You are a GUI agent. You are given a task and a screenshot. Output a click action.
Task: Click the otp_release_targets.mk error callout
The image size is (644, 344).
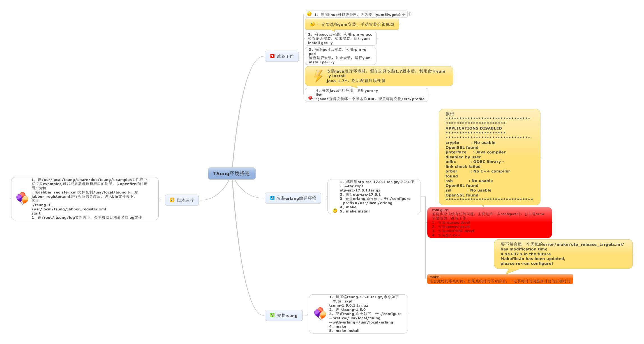[x=563, y=254]
